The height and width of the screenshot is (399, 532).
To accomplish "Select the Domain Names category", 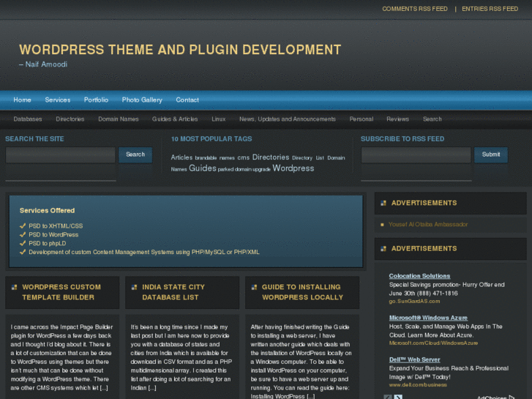I will point(119,119).
